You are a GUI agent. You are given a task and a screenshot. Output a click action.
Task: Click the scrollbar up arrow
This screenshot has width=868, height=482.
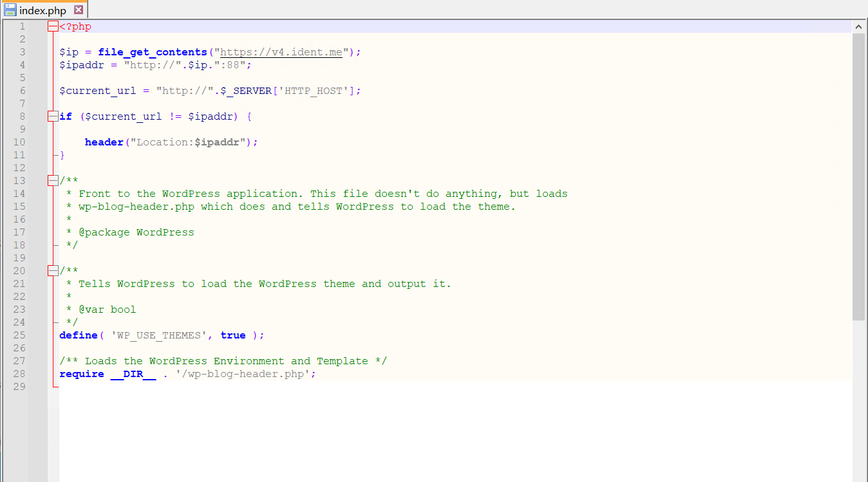[x=858, y=26]
